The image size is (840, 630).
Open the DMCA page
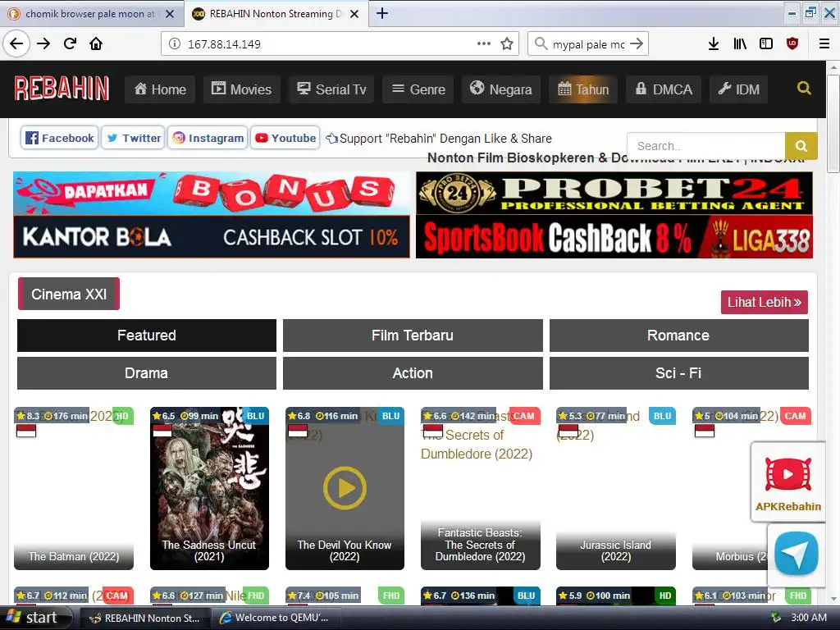(664, 89)
